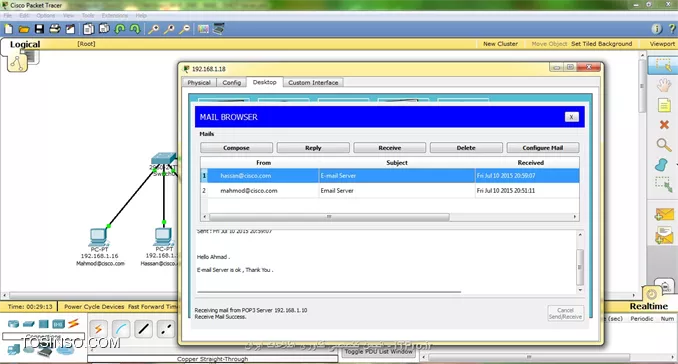Reset zoom with the middle magnifier
Viewport: 678px width, 364px height.
pyautogui.click(x=169, y=29)
